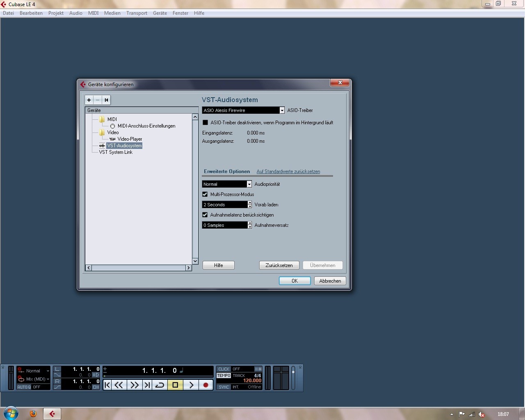Open the Audio menu

pyautogui.click(x=76, y=13)
